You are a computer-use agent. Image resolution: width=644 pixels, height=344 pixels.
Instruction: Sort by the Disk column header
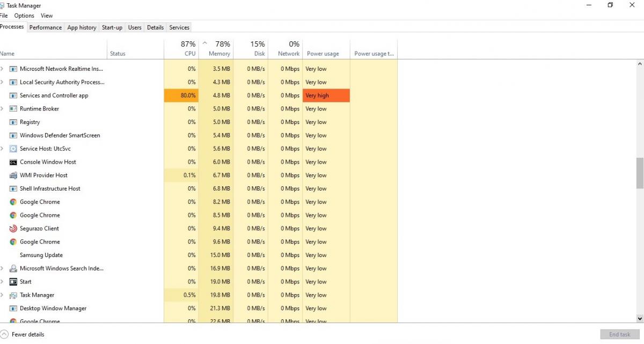pos(251,49)
